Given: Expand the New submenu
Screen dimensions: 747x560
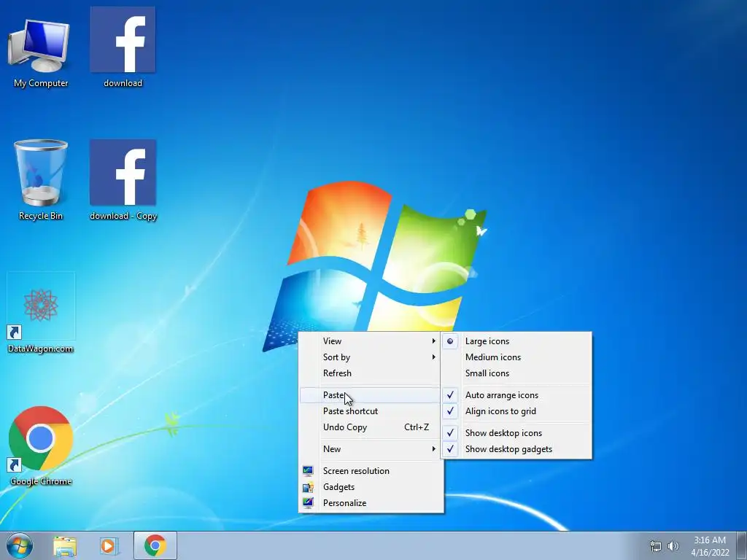Looking at the screenshot, I should coord(371,449).
